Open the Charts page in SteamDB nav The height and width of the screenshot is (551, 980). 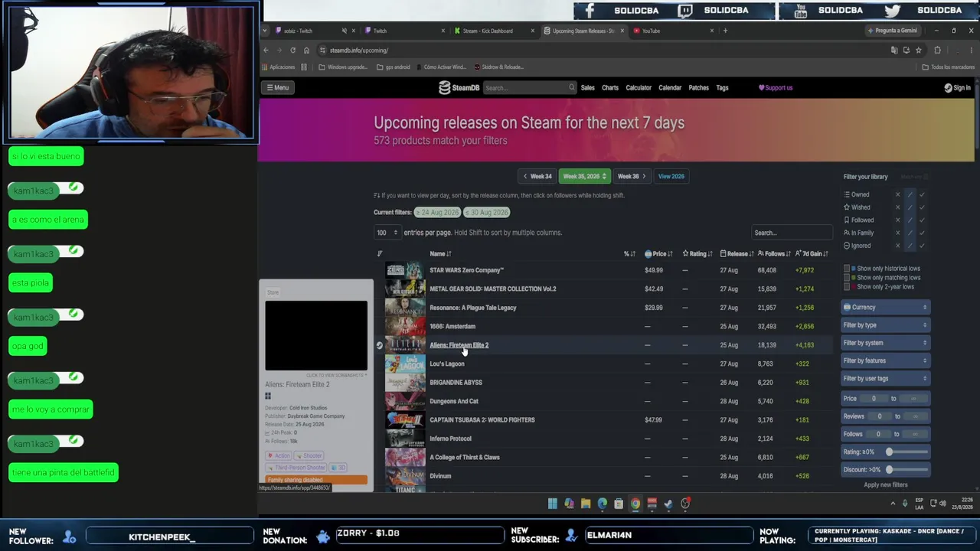pyautogui.click(x=610, y=88)
